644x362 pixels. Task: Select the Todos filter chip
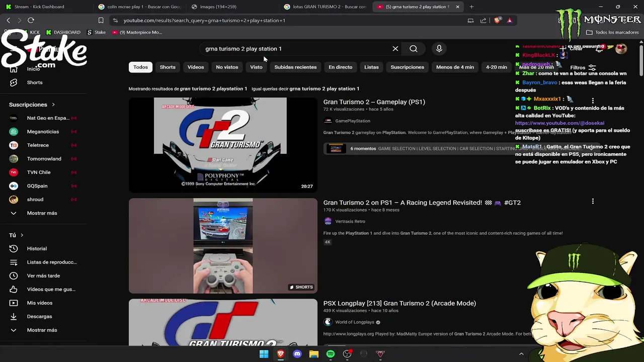pyautogui.click(x=140, y=67)
